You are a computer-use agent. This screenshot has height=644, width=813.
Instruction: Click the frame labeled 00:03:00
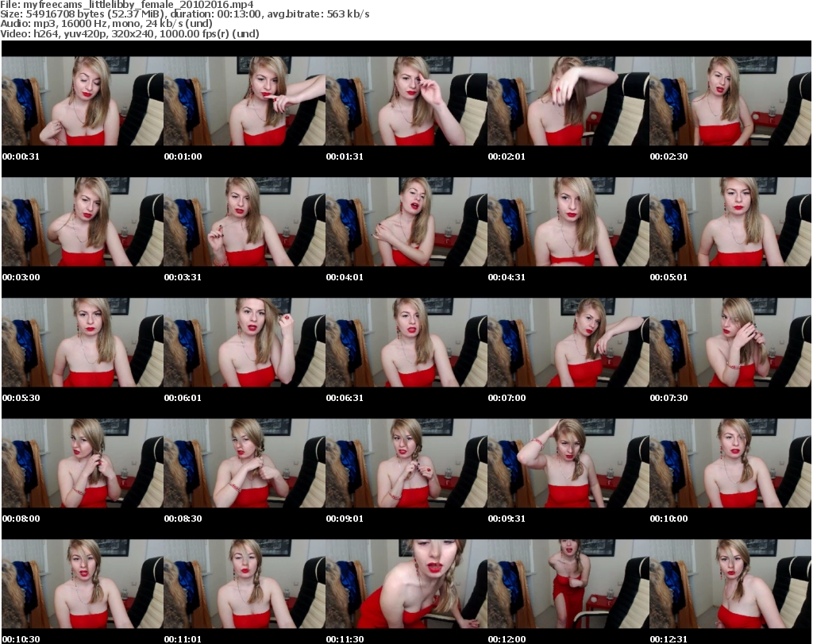click(x=83, y=222)
